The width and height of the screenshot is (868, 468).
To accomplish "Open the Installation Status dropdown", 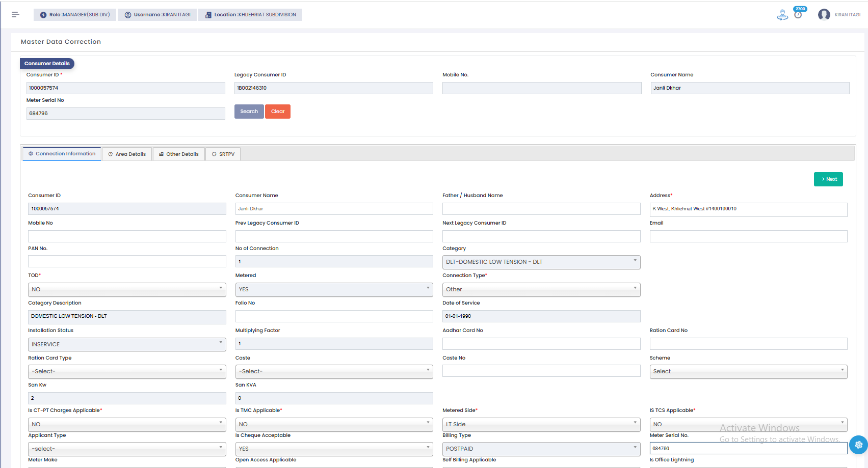I will click(x=127, y=344).
